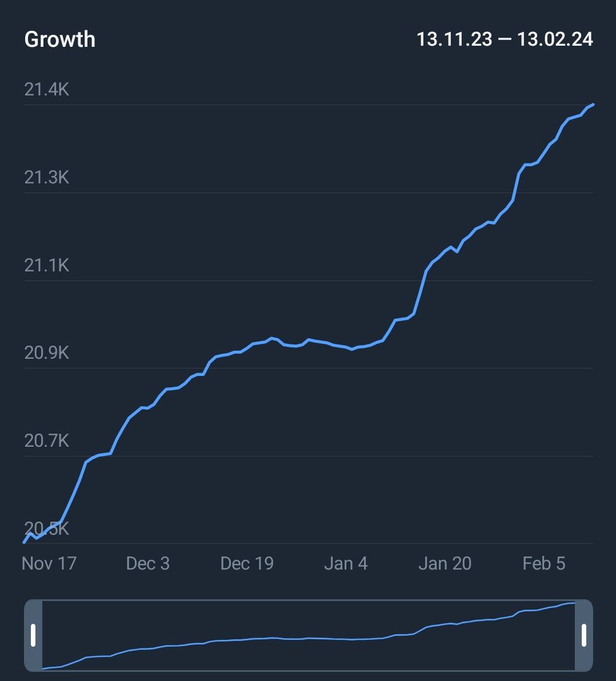The height and width of the screenshot is (681, 616).
Task: Select the 21.4K y-axis label
Action: 46,89
